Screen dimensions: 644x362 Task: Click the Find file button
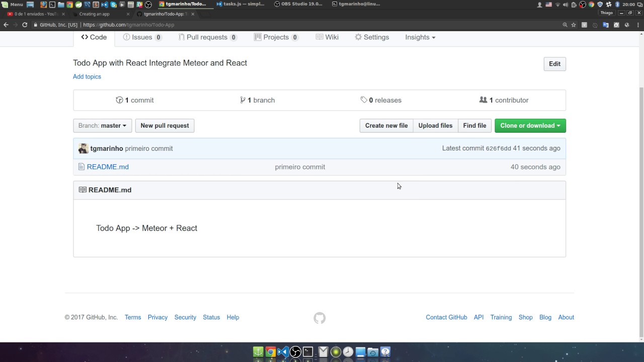[474, 126]
